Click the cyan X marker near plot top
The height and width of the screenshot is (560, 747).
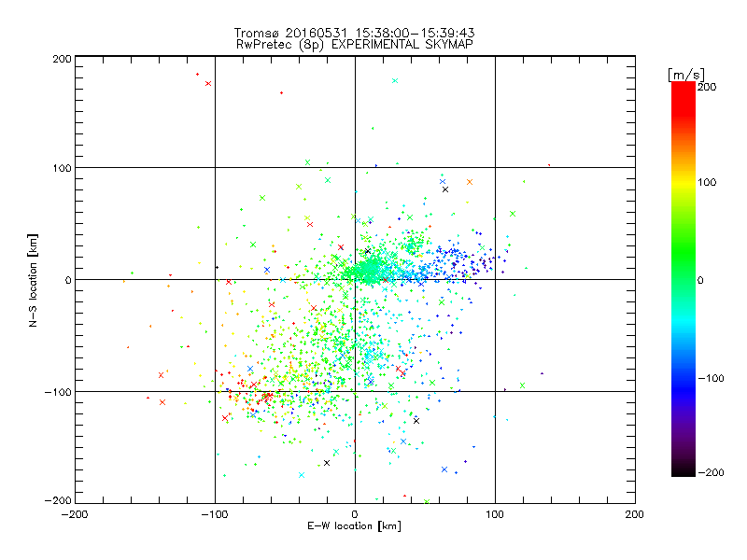[395, 81]
